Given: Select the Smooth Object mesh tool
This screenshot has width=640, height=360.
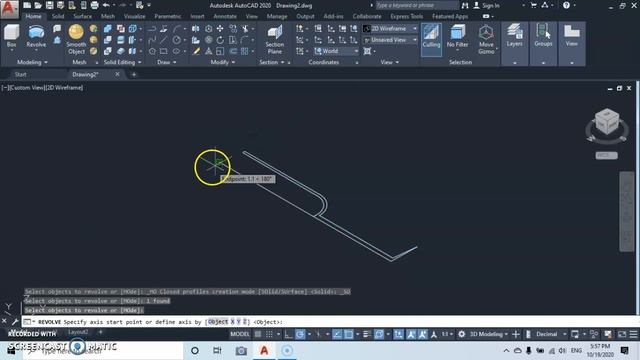Looking at the screenshot, I should (x=76, y=39).
